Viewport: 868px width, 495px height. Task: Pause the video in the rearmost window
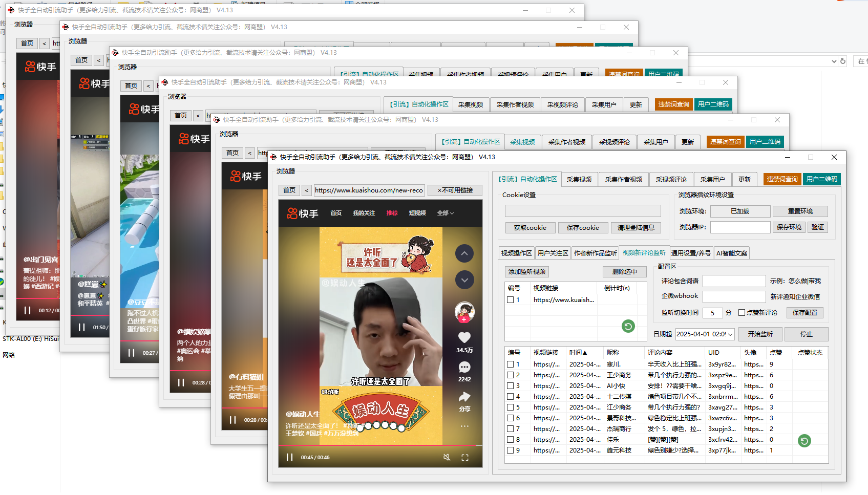click(28, 310)
